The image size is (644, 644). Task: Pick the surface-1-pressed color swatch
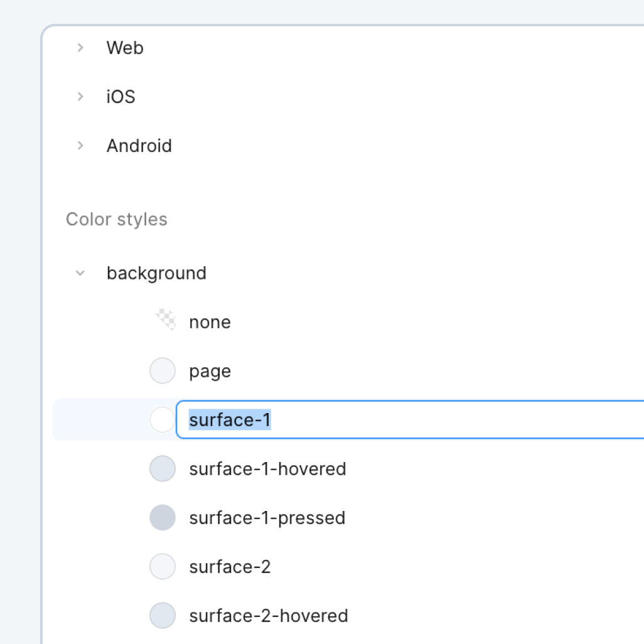163,518
